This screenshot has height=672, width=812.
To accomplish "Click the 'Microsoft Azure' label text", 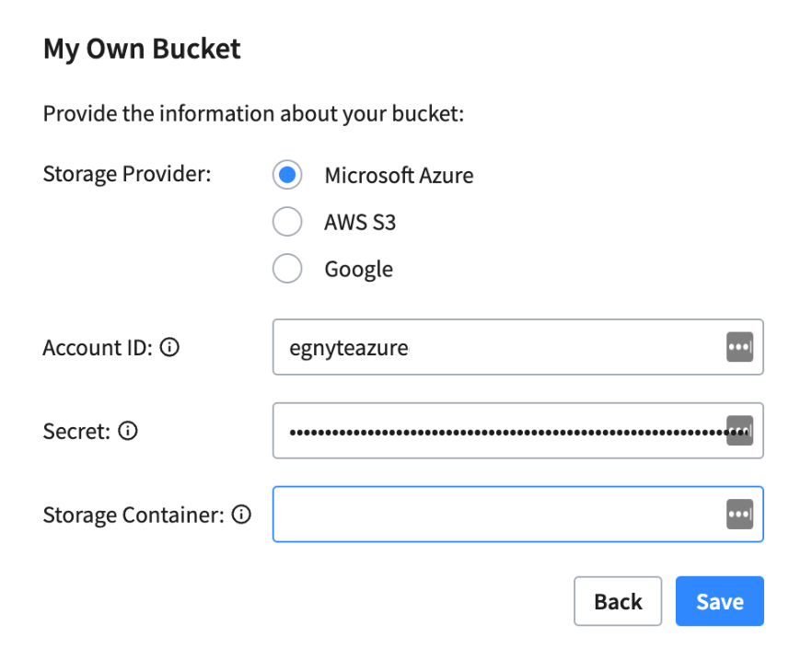I will (399, 176).
